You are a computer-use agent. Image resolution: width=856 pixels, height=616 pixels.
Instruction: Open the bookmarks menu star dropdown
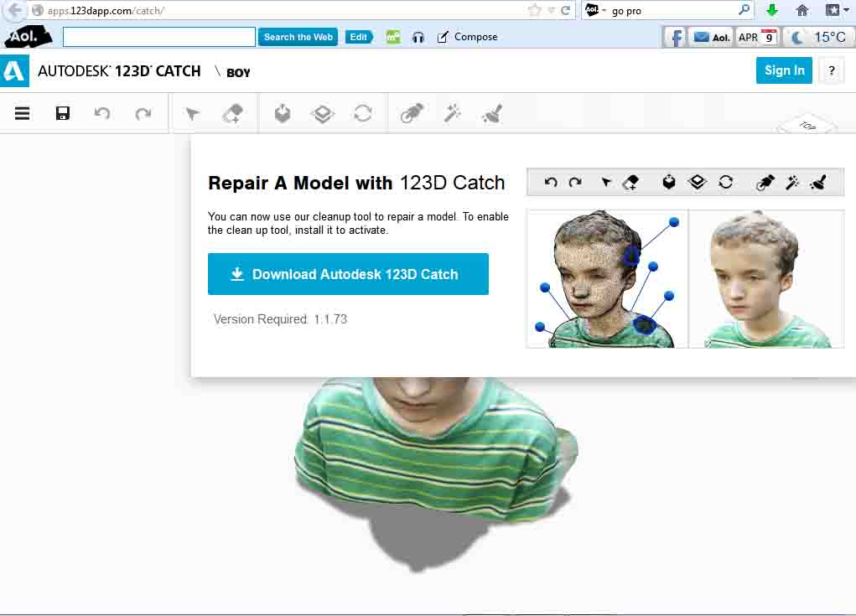837,10
